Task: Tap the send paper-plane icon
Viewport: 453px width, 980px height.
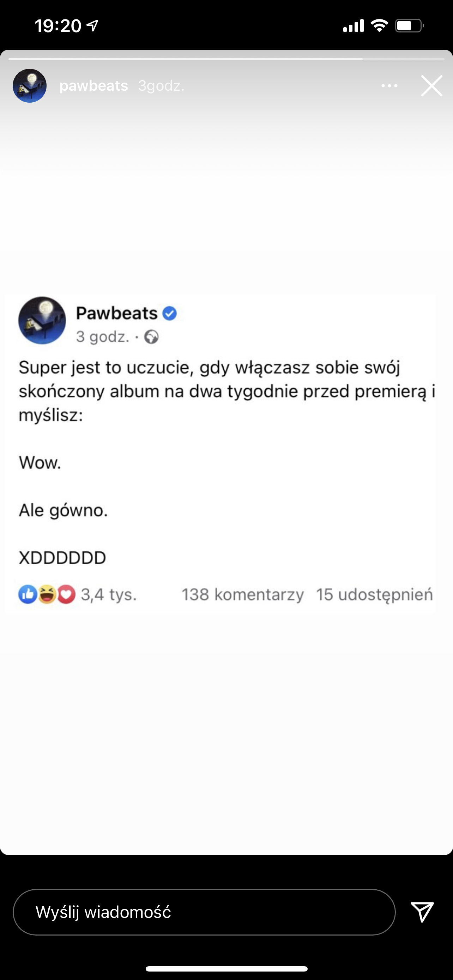Action: click(422, 912)
